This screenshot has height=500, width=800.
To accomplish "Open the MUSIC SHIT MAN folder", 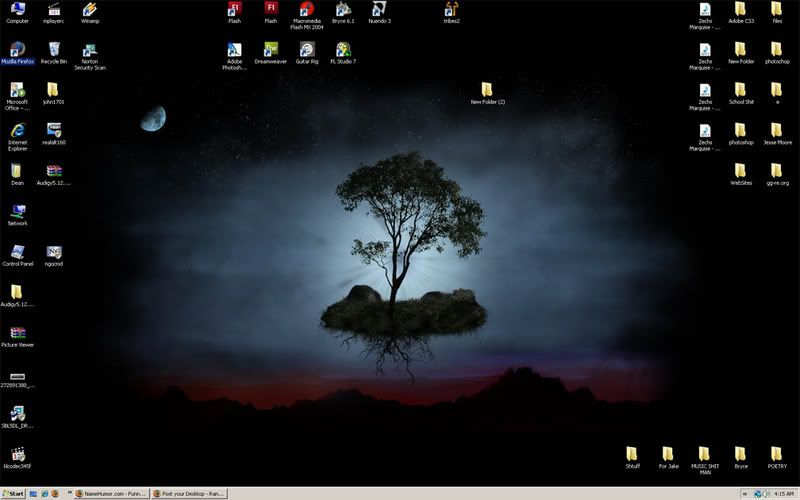I will 705,460.
